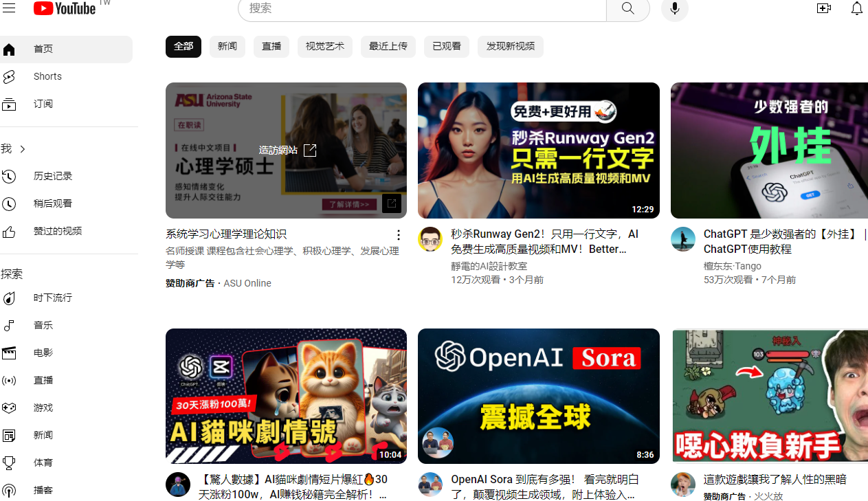Click the 53万次观看・7个月前 view count
Viewport: 868px width, 501px height.
[750, 280]
